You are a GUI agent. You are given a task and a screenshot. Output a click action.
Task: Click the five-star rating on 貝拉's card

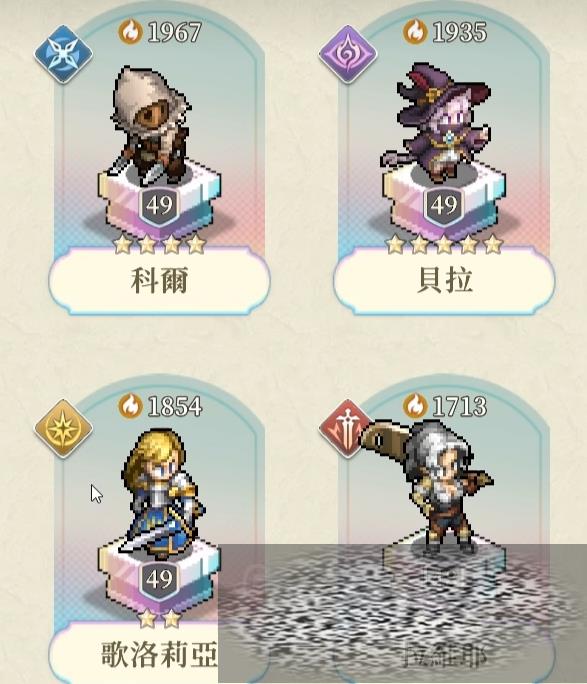tap(444, 245)
